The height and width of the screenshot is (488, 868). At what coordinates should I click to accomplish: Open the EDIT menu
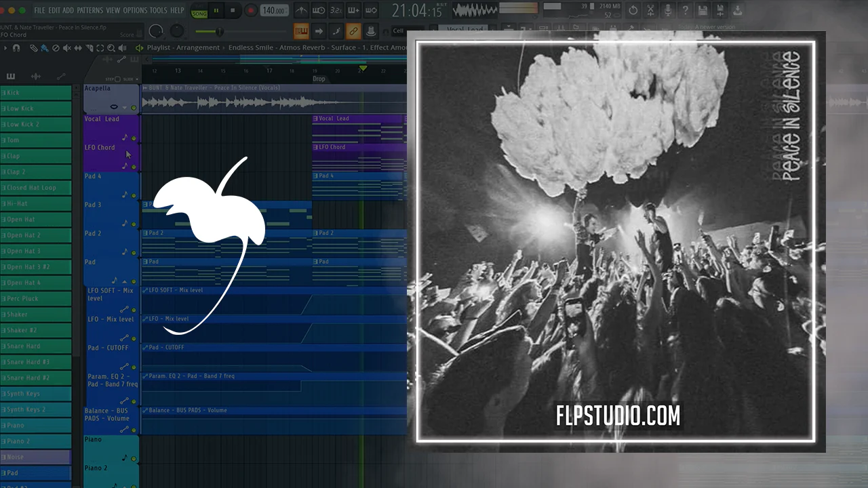(x=54, y=10)
